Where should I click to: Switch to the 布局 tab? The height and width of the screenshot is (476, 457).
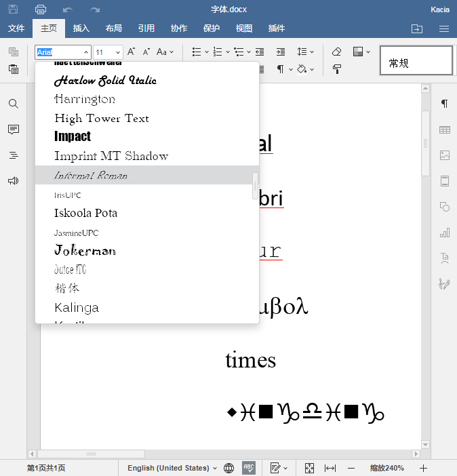(x=113, y=28)
